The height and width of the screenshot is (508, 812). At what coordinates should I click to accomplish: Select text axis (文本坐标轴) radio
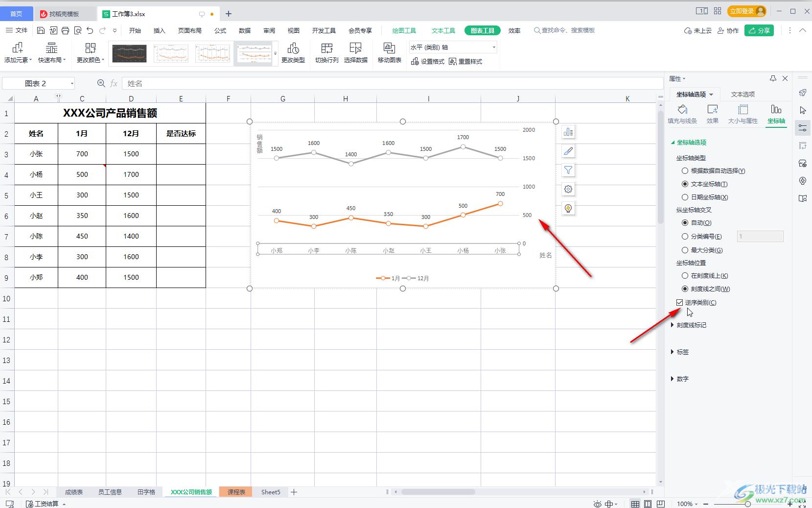pyautogui.click(x=705, y=184)
